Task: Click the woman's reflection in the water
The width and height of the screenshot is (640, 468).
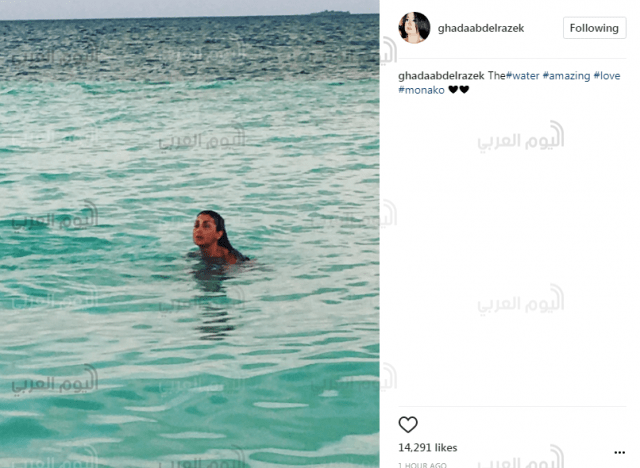Action: [214, 302]
